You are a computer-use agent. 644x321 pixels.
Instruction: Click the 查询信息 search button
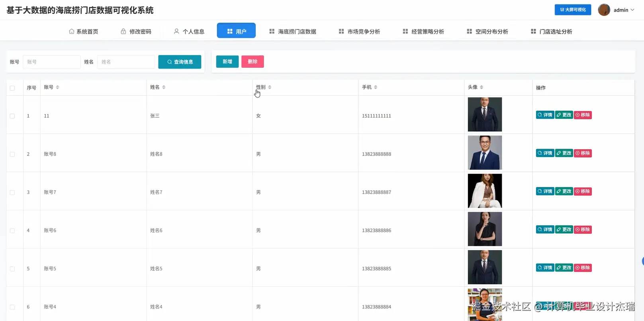[180, 62]
